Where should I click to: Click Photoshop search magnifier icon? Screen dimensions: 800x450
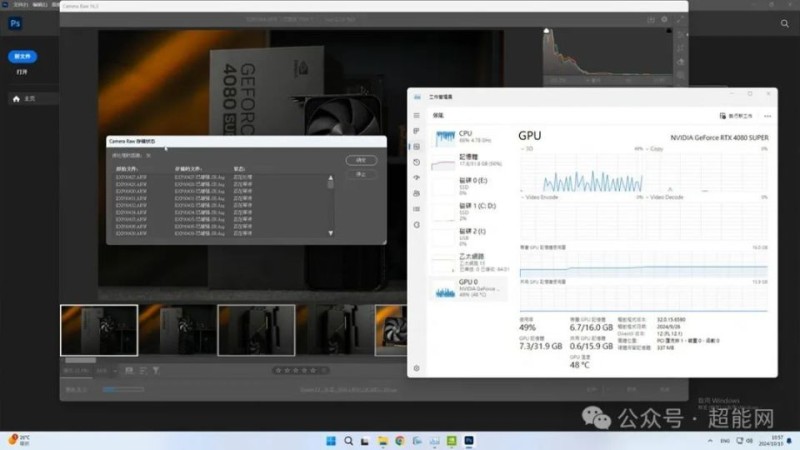[x=785, y=23]
